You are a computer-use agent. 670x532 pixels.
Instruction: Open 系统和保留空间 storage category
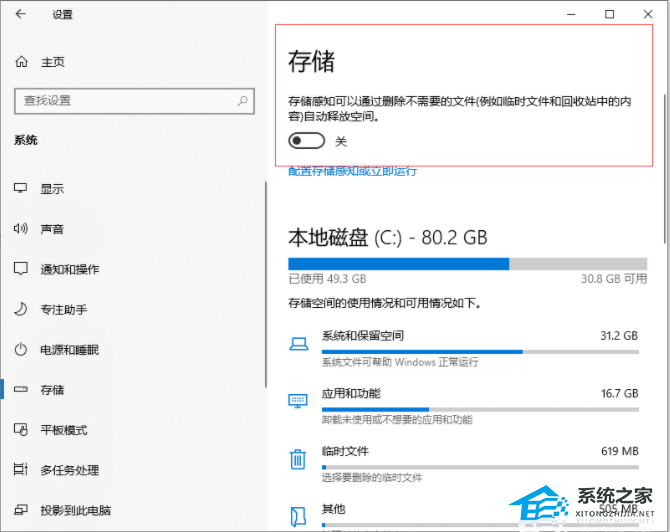362,336
